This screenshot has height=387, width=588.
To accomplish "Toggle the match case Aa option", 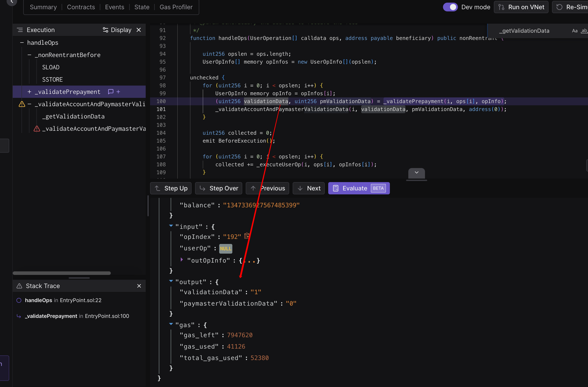I will (575, 31).
